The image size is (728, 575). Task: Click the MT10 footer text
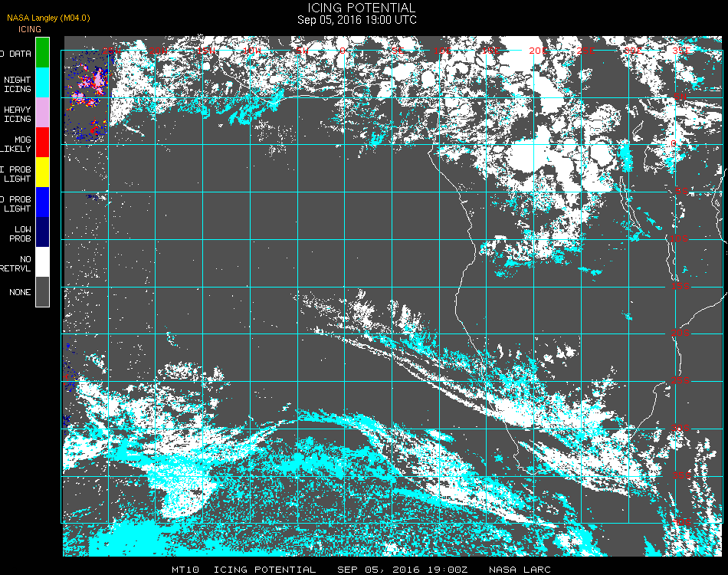coord(185,570)
